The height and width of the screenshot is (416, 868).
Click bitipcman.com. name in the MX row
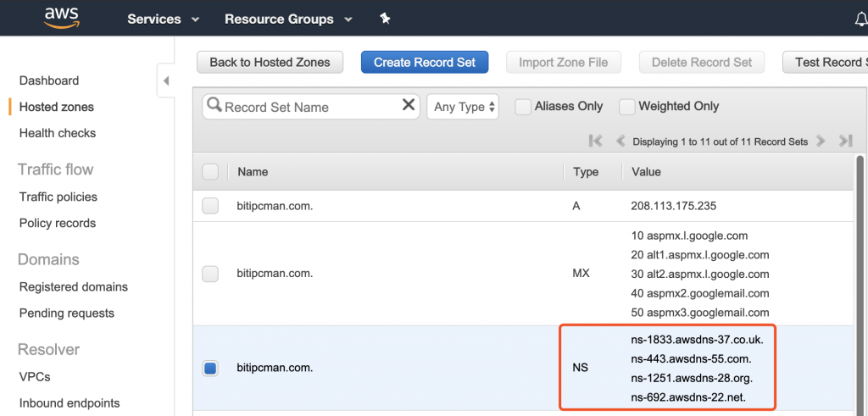click(x=275, y=274)
